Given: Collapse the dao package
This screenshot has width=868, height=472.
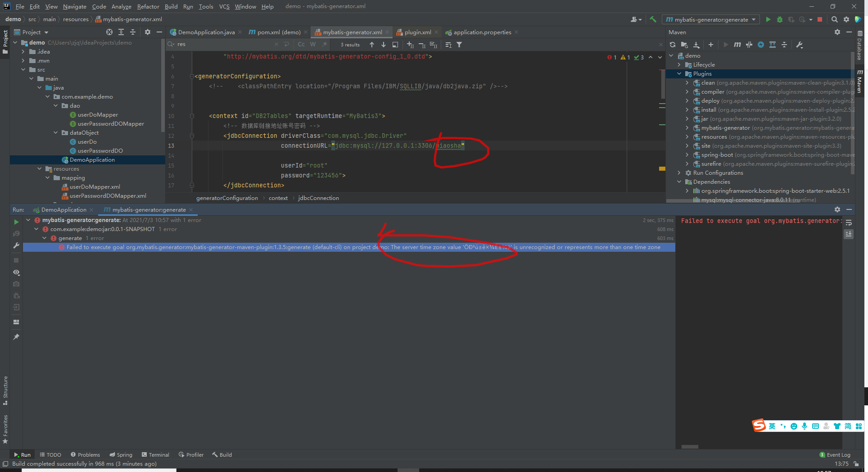Looking at the screenshot, I should (55, 106).
